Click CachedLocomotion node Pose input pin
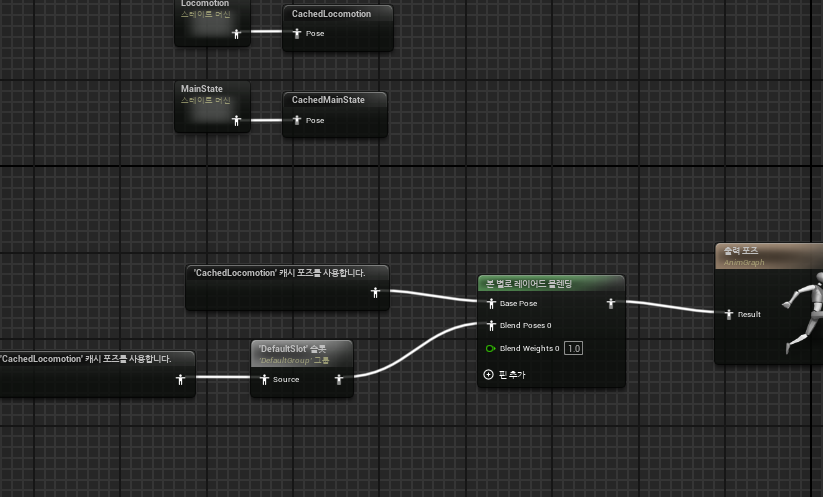Viewport: 823px width, 497px height. point(297,34)
